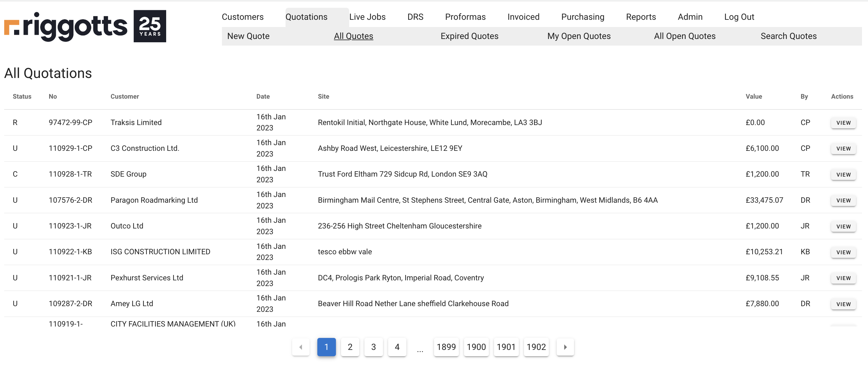The width and height of the screenshot is (868, 379).
Task: Open the Customers menu
Action: point(242,17)
